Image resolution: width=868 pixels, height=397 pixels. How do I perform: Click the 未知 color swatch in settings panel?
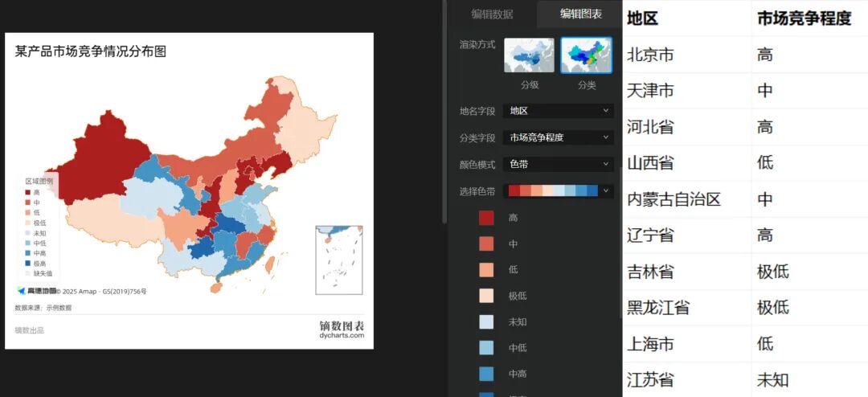click(486, 321)
